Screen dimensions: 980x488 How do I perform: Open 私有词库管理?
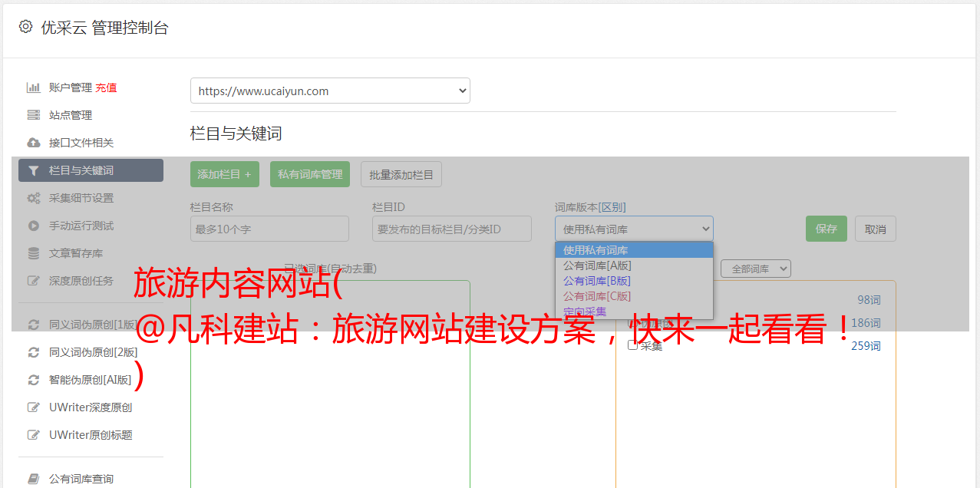310,174
